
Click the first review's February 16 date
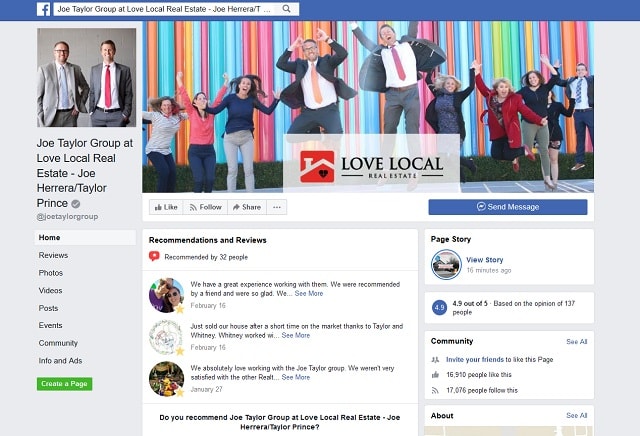[208, 305]
